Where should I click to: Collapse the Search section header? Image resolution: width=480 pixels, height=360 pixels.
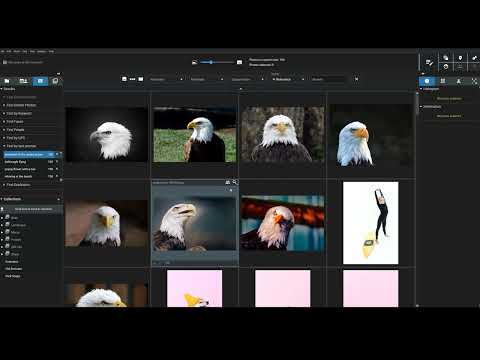(x=2, y=89)
